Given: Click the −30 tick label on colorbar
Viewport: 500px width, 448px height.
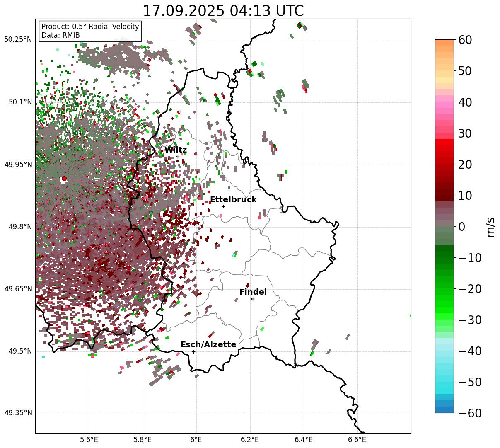Looking at the screenshot, I should click(x=470, y=320).
